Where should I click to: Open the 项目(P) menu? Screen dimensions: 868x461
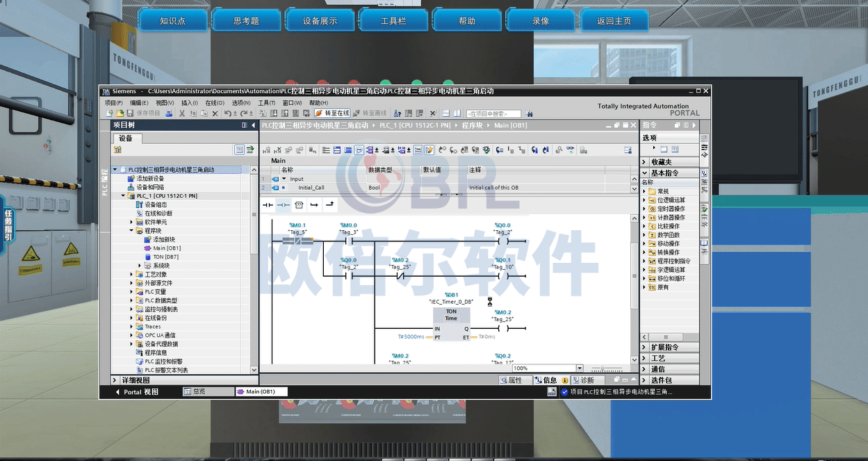point(114,103)
